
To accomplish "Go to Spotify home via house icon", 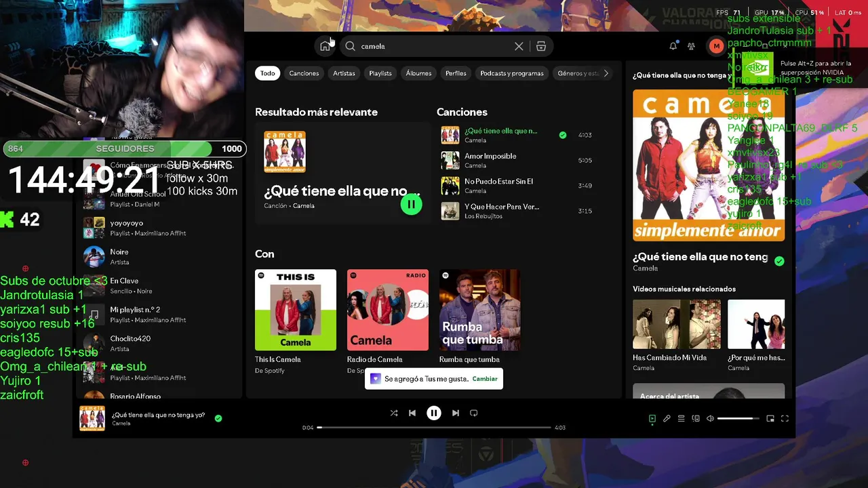I will pyautogui.click(x=325, y=46).
